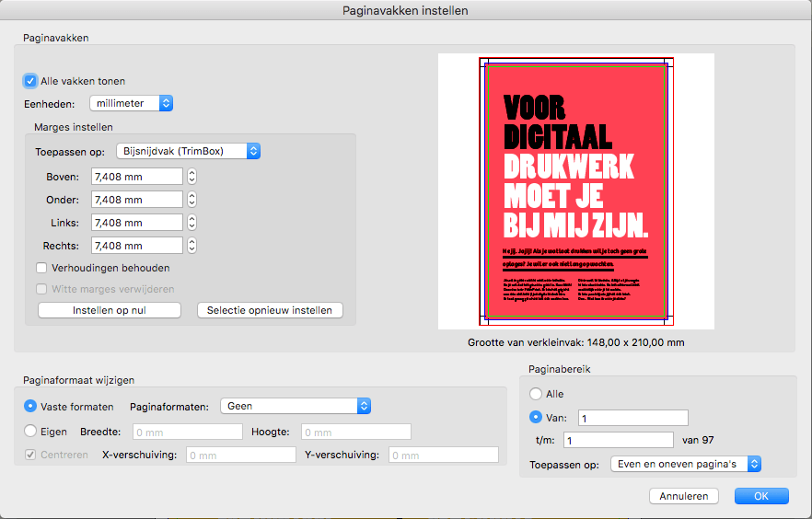Click the Onder margin stepper arrows
The height and width of the screenshot is (519, 812).
[x=192, y=200]
